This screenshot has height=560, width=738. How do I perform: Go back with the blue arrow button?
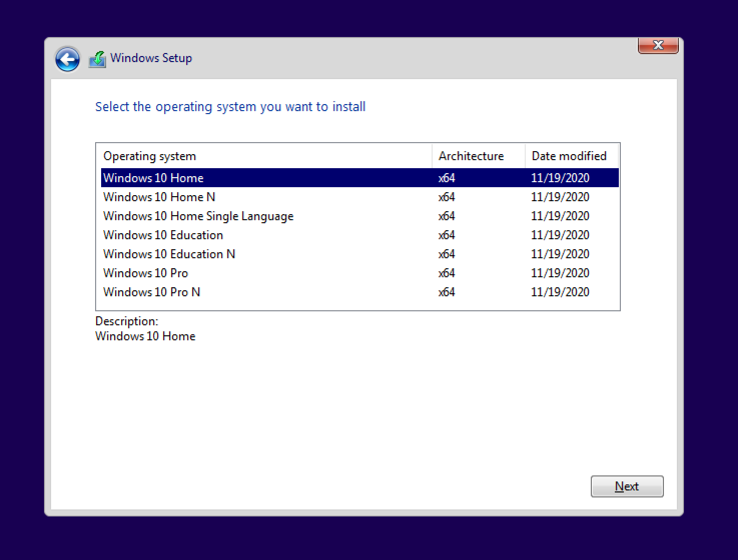[x=67, y=60]
